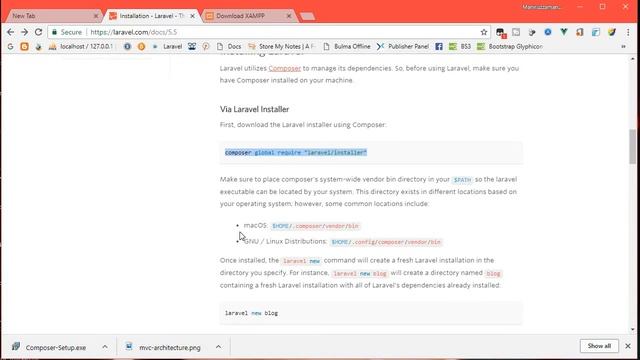Click the blue circle extension icon
This screenshot has width=640, height=360.
[548, 32]
